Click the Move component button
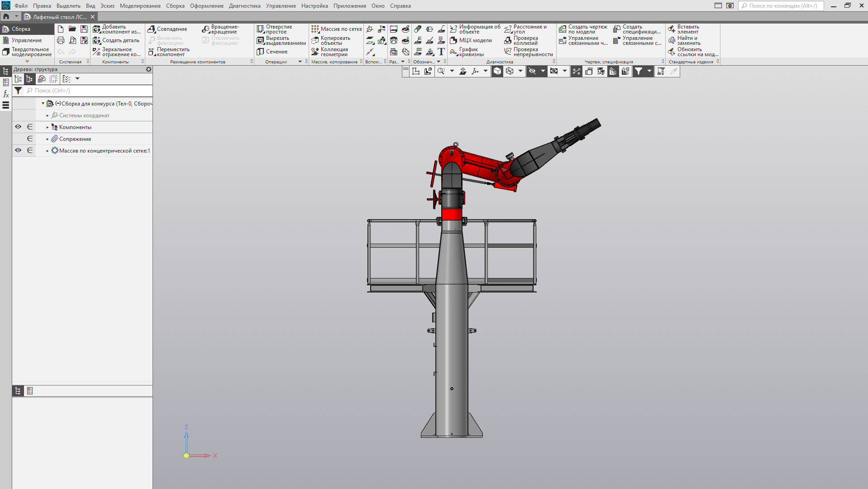Viewport: 868px width, 489px height. click(x=152, y=52)
